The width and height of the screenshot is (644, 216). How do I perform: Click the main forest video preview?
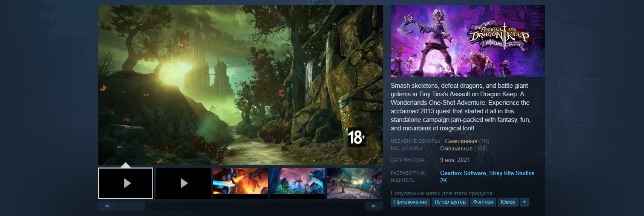click(240, 85)
